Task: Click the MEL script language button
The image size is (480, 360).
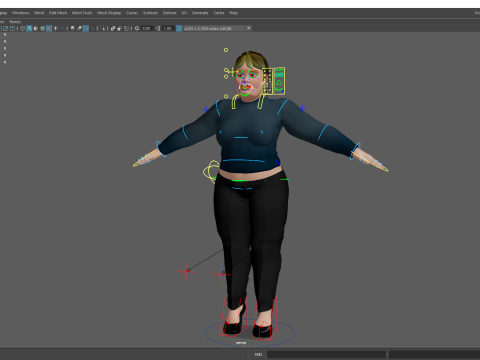Action: [258, 354]
